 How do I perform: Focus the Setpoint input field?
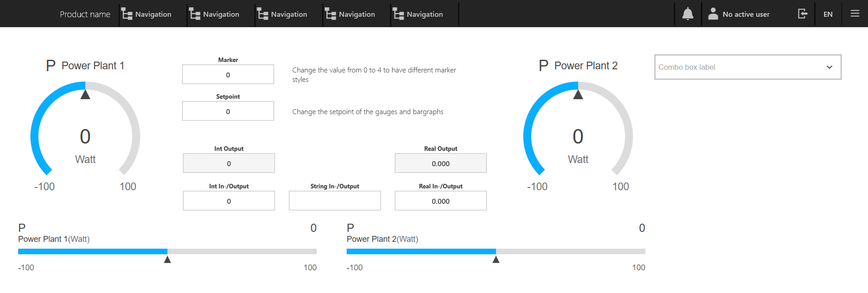tap(228, 111)
